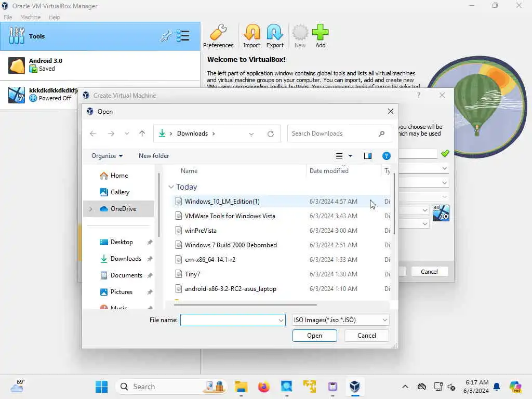532x399 pixels.
Task: Click the view layout icon
Action: 339,156
